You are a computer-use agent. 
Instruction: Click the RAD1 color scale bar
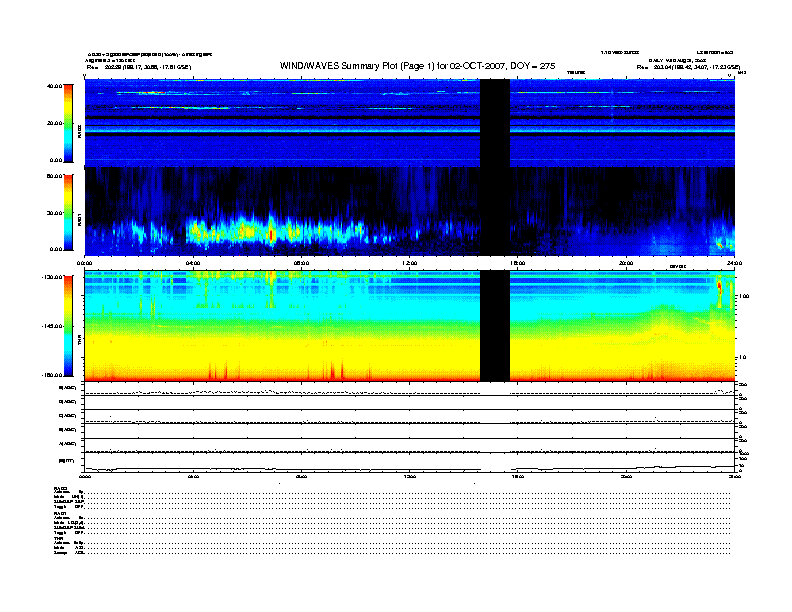[x=68, y=213]
